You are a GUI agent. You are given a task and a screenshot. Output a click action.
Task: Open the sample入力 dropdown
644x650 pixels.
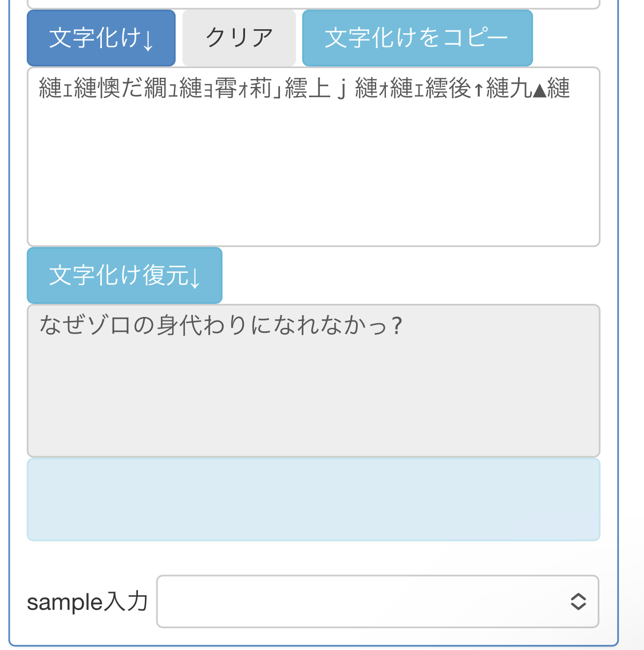pos(377,601)
